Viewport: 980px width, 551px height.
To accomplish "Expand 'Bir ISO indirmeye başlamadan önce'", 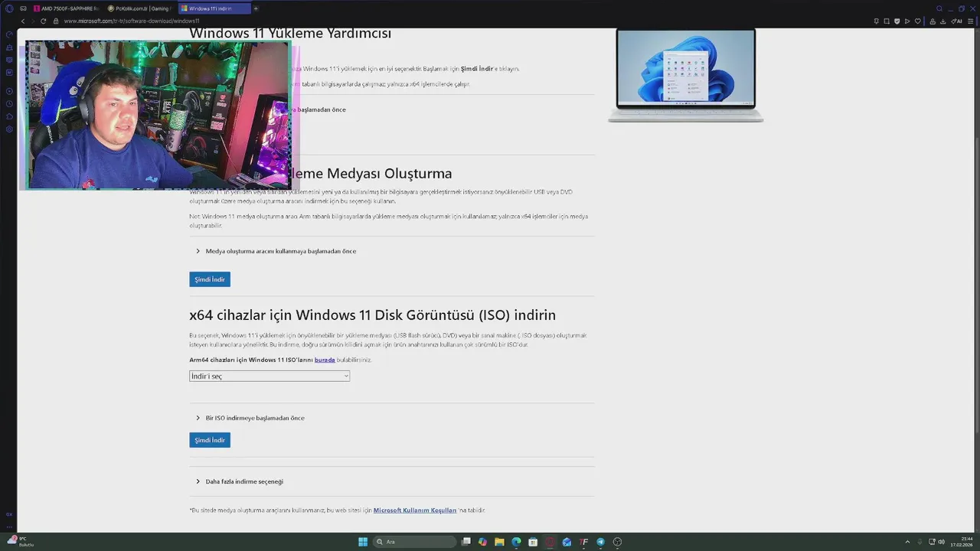I will point(250,418).
